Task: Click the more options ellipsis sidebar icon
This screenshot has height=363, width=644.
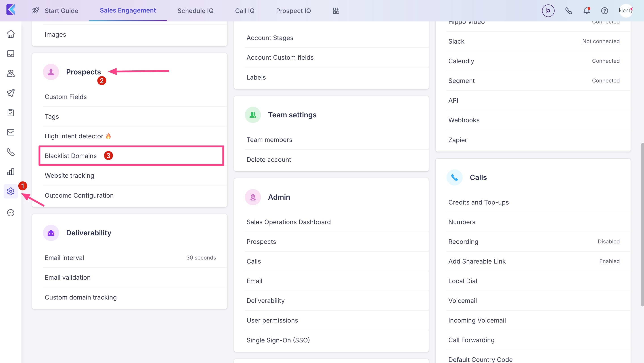Action: (11, 213)
